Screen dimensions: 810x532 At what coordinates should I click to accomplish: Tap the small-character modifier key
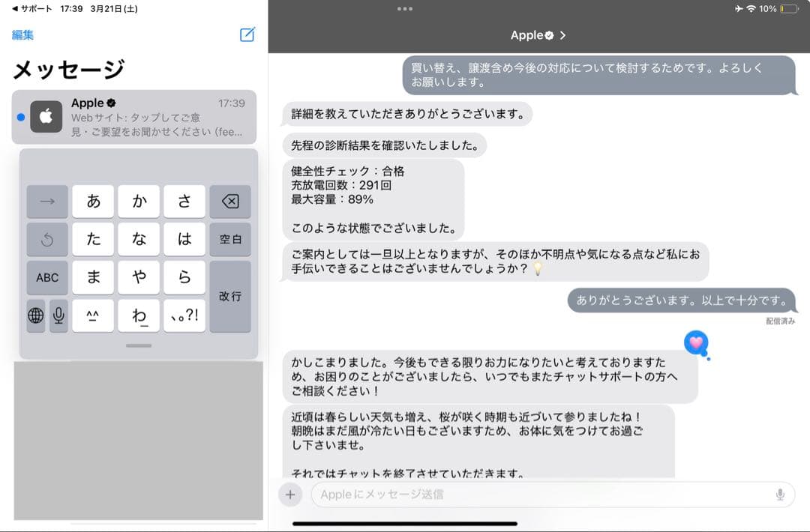(x=93, y=315)
